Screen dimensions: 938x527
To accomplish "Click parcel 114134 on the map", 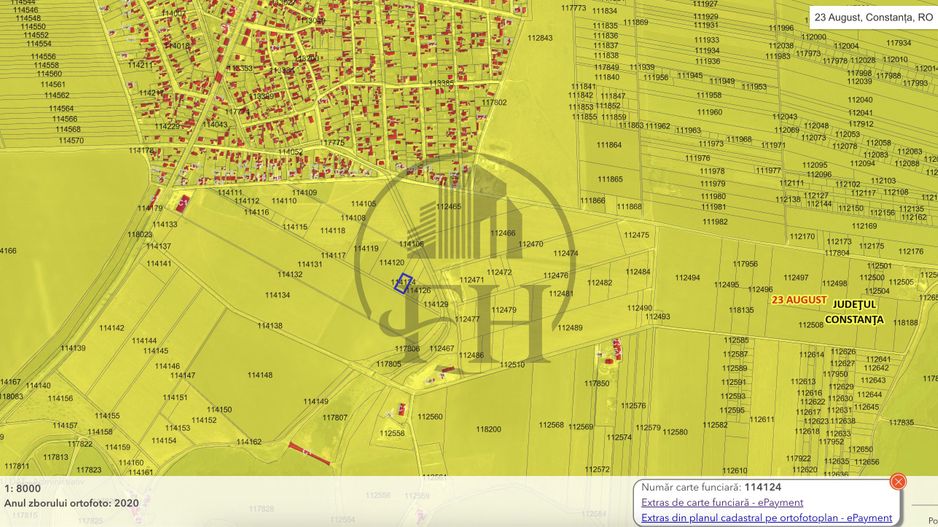I will (x=277, y=295).
